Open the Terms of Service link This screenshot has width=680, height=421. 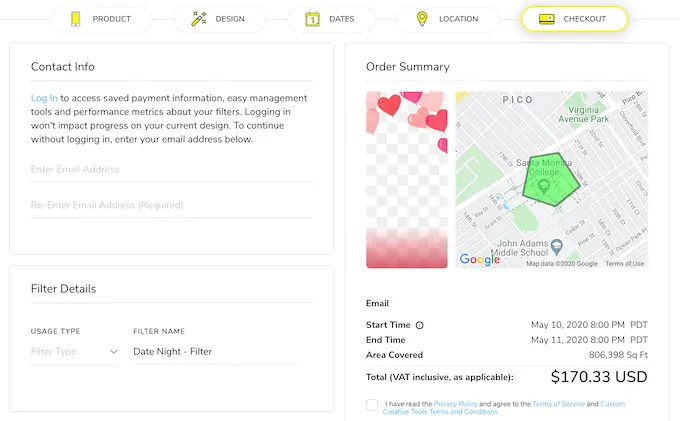(x=558, y=404)
